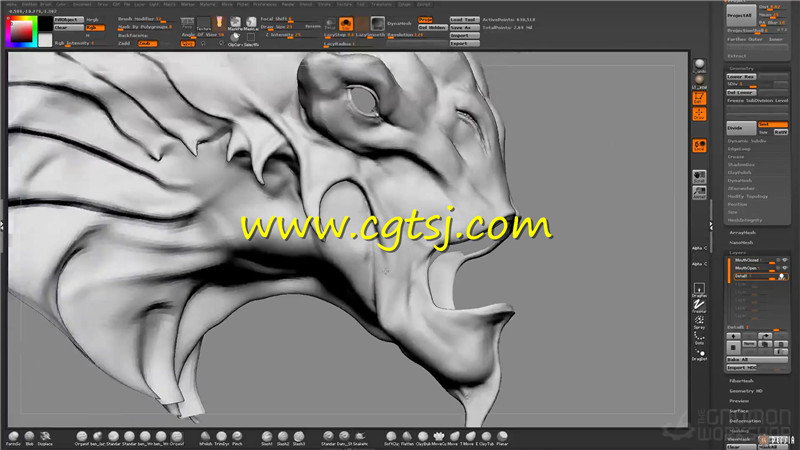Open the Texture menu

coord(344,4)
